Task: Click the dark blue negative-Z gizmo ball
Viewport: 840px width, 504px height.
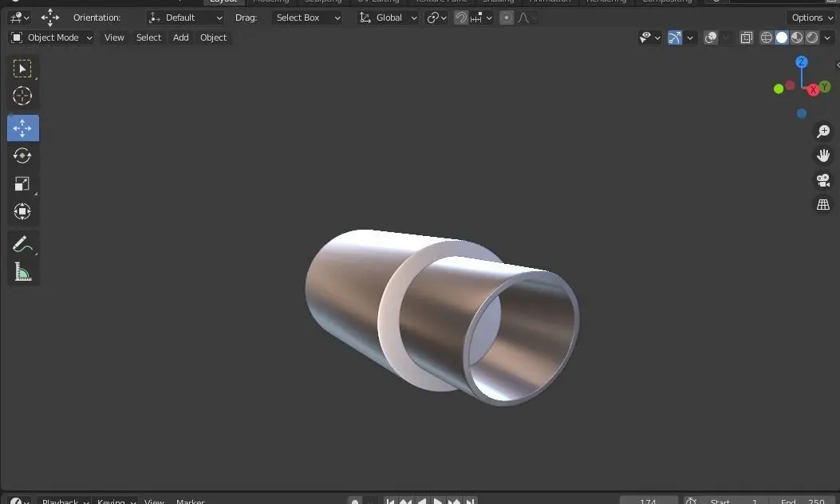Action: pos(802,113)
